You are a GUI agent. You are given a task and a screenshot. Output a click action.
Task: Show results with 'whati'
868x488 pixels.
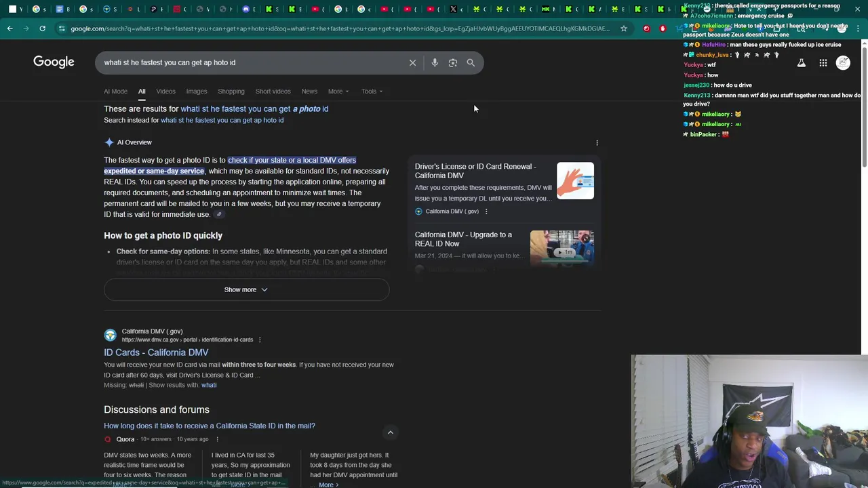pos(209,385)
